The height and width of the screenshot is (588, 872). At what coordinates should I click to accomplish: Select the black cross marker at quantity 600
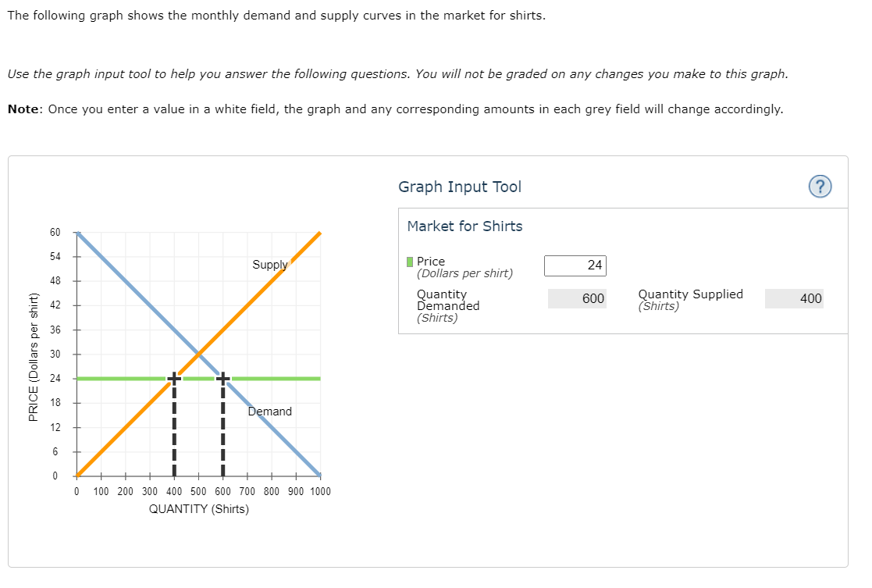point(222,378)
